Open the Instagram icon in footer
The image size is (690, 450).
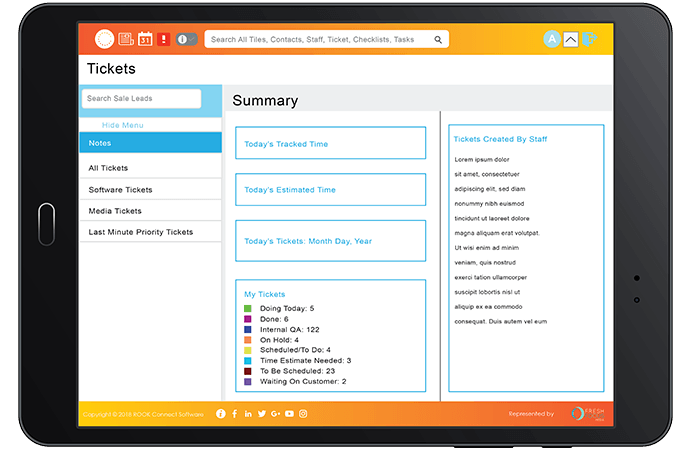303,414
